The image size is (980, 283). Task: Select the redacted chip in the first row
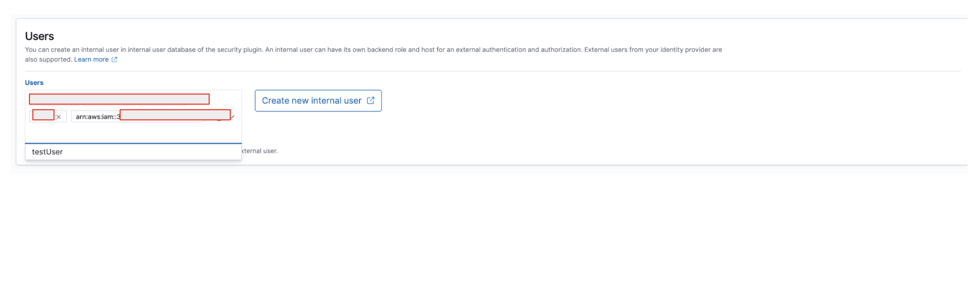click(119, 99)
